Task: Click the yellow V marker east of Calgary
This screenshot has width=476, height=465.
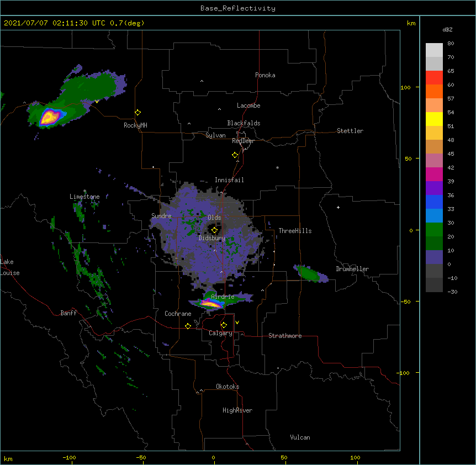Action: point(237,323)
